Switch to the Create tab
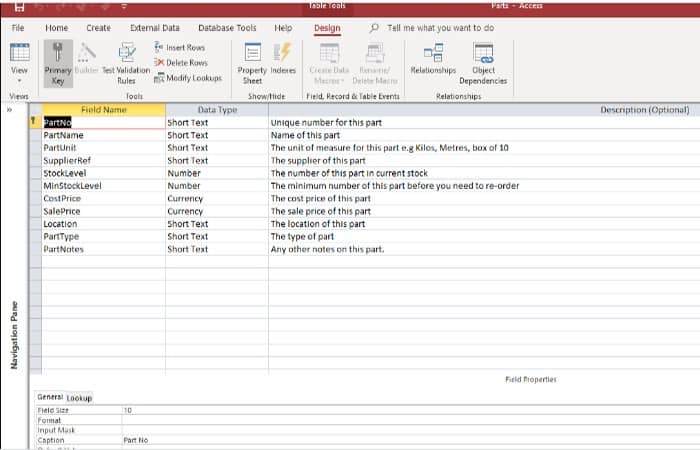The image size is (700, 450). tap(98, 28)
